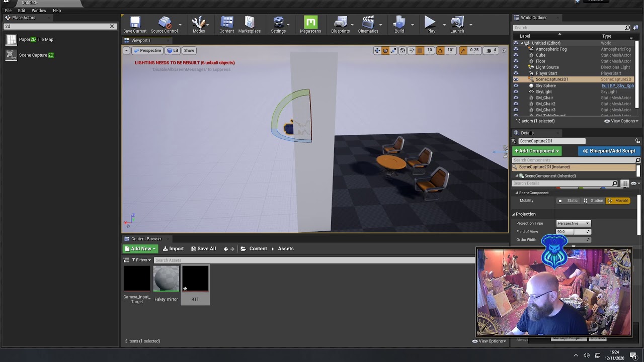
Task: Open the Modes toolbar button
Action: tap(199, 25)
